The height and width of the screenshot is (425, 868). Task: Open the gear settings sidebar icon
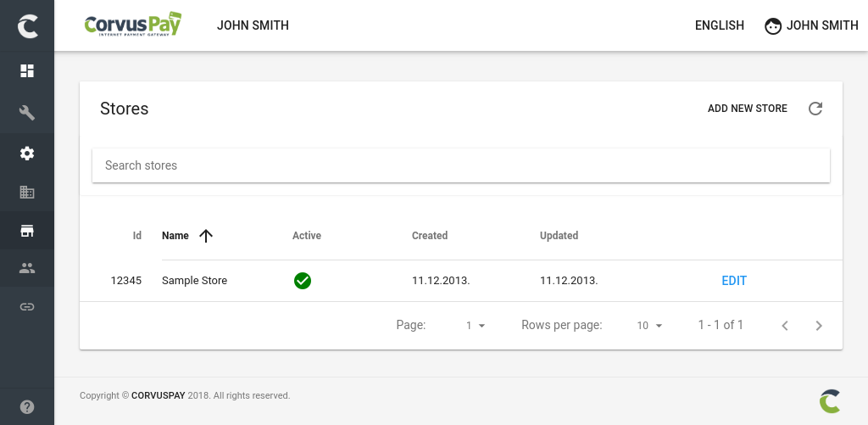[x=27, y=154]
